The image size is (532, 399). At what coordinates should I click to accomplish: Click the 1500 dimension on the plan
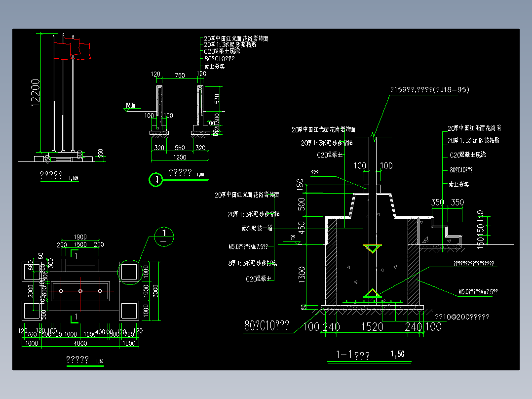[x=80, y=244]
